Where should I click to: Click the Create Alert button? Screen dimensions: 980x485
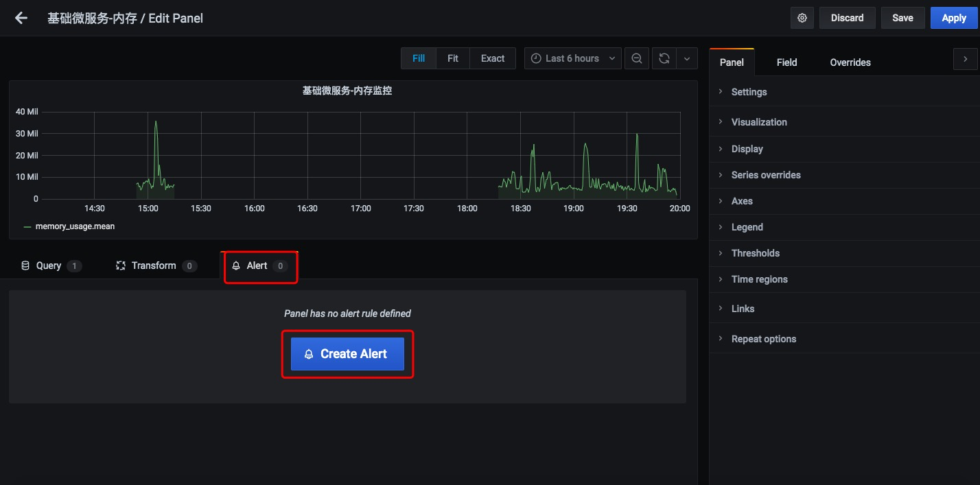(x=347, y=354)
